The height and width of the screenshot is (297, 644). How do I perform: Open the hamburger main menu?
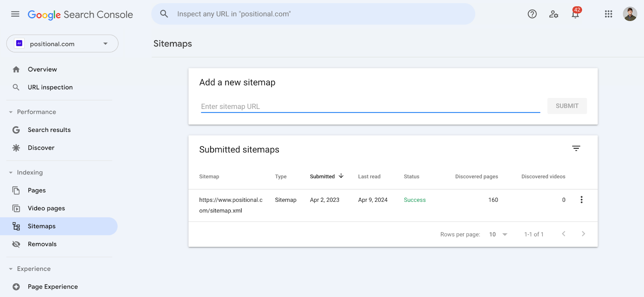pyautogui.click(x=15, y=14)
